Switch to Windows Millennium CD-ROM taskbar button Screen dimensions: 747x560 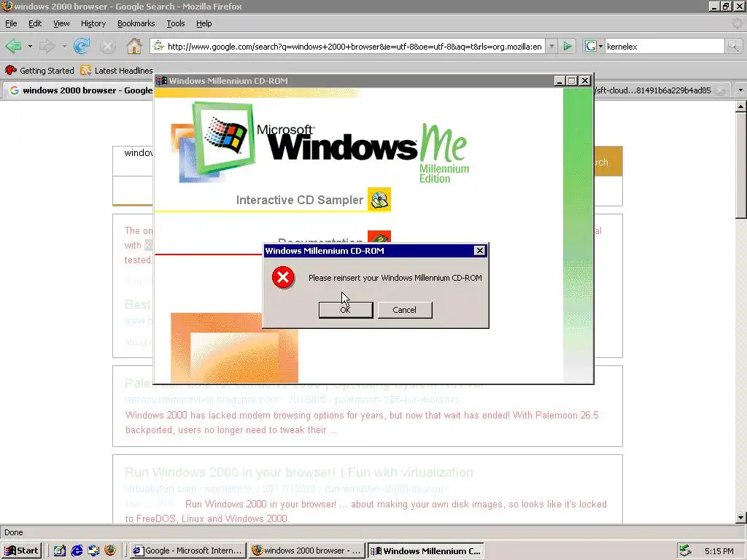(426, 551)
